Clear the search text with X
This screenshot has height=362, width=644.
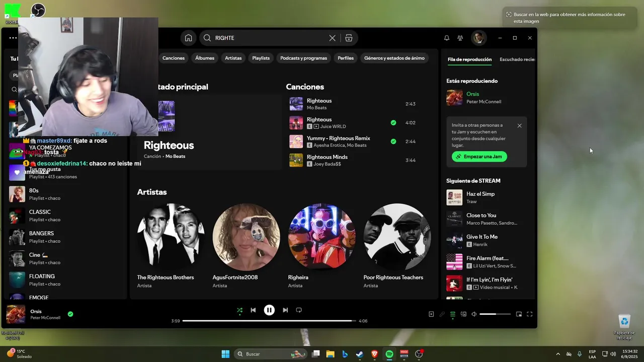click(332, 38)
